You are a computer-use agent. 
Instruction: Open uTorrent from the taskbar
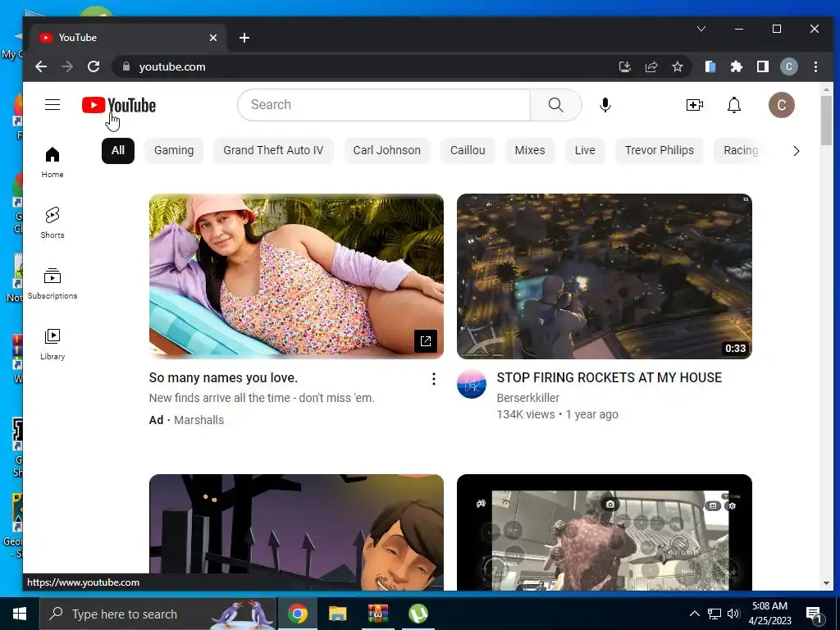pyautogui.click(x=418, y=614)
